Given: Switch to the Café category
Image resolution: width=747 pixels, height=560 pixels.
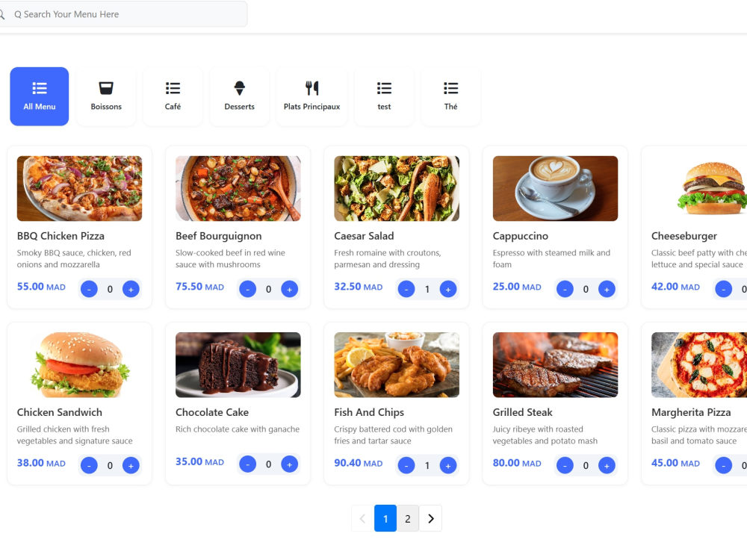Looking at the screenshot, I should pyautogui.click(x=173, y=96).
